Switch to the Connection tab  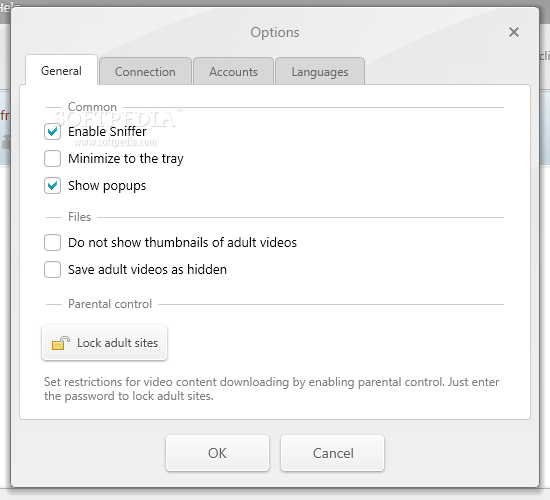coord(145,72)
